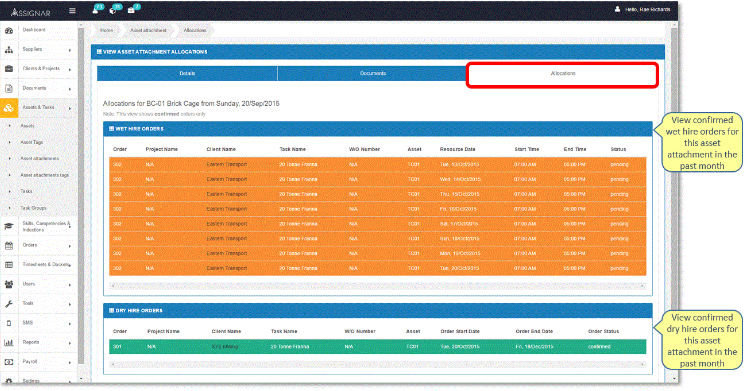Go to Asset attachment breadcrumb

[x=148, y=30]
